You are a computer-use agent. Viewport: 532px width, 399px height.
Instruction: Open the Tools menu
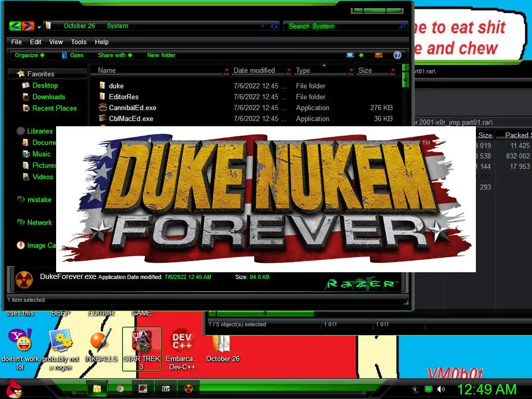pyautogui.click(x=78, y=42)
